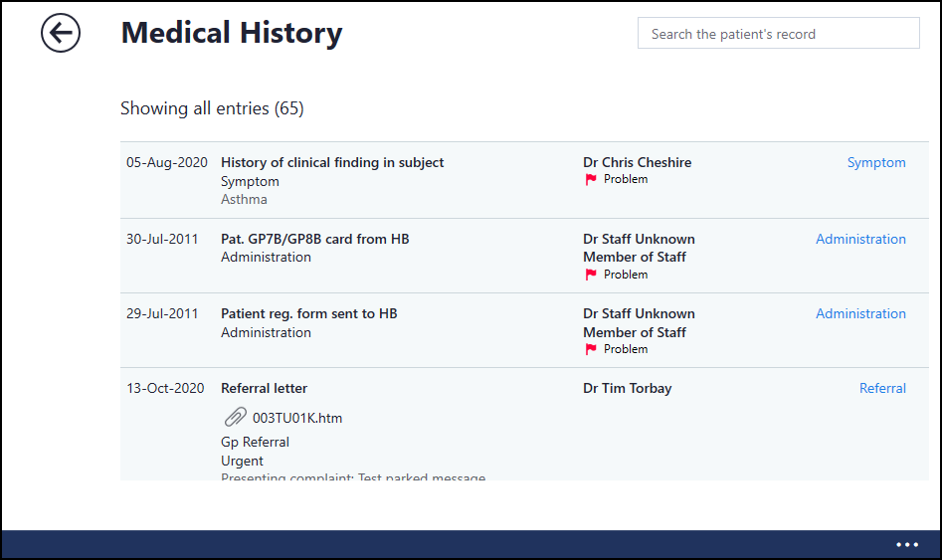Click the red Problem flag on Asthma entry
The image size is (942, 560).
tap(591, 180)
